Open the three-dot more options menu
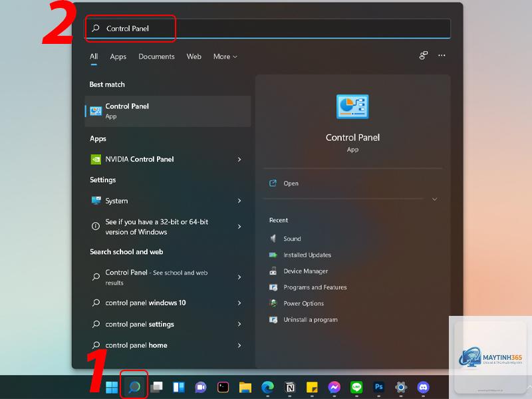532x399 pixels. click(x=442, y=55)
